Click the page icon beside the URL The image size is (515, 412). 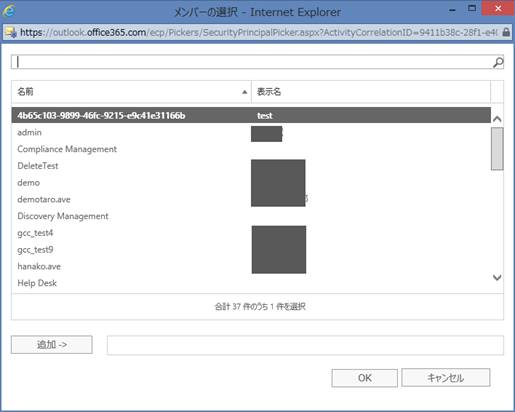coord(10,32)
